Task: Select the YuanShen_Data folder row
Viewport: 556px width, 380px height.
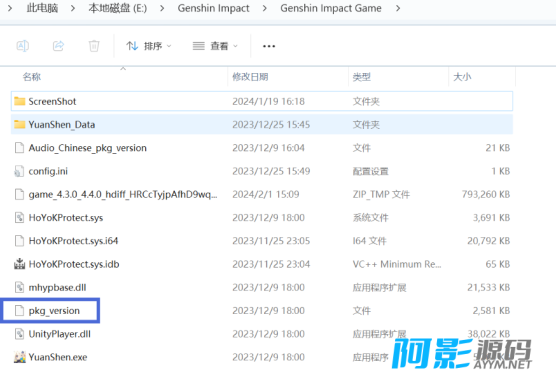Action: [262, 124]
